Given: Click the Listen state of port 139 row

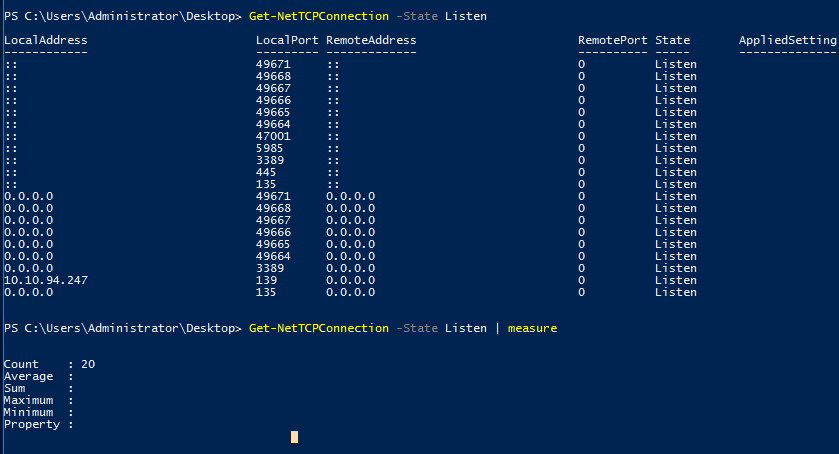Looking at the screenshot, I should pos(675,280).
